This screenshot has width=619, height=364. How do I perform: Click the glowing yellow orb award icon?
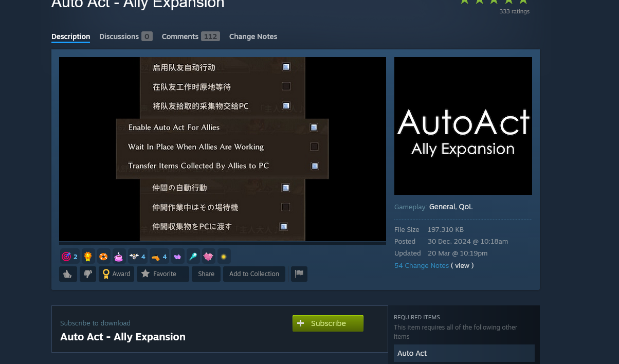(x=224, y=257)
